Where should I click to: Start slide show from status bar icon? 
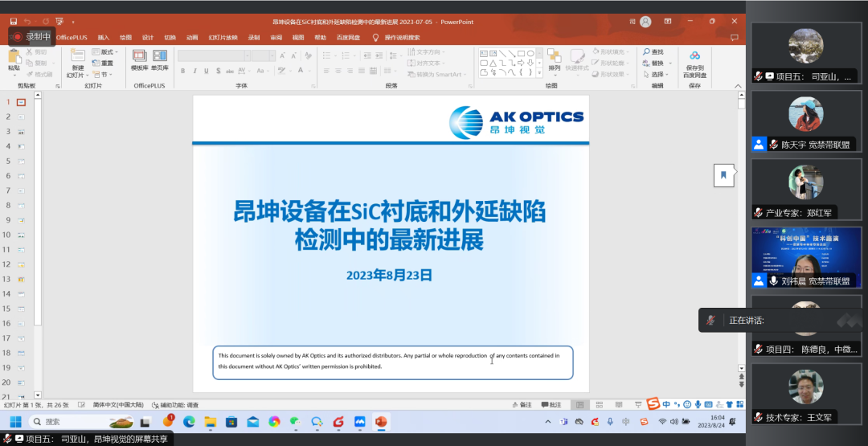[x=638, y=405]
